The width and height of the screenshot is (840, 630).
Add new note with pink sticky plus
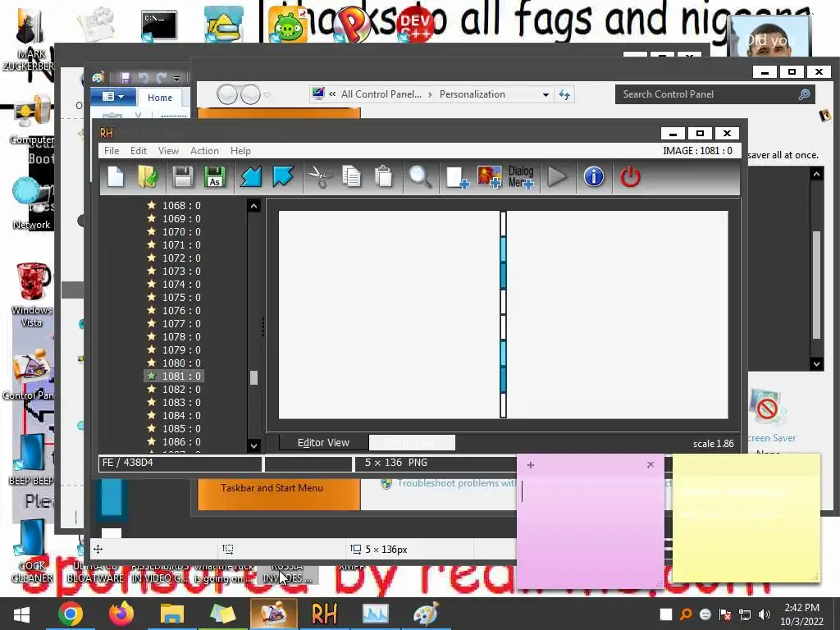(x=531, y=465)
